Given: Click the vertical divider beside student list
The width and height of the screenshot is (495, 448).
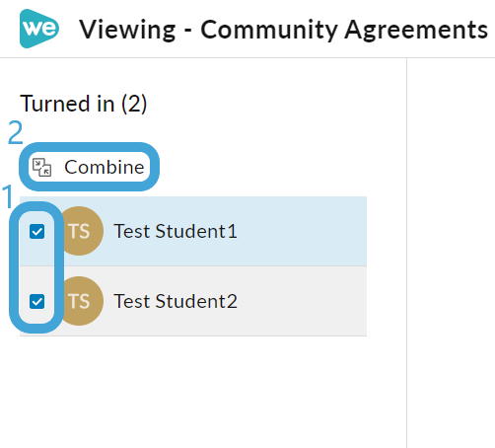Looking at the screenshot, I should pos(406,253).
